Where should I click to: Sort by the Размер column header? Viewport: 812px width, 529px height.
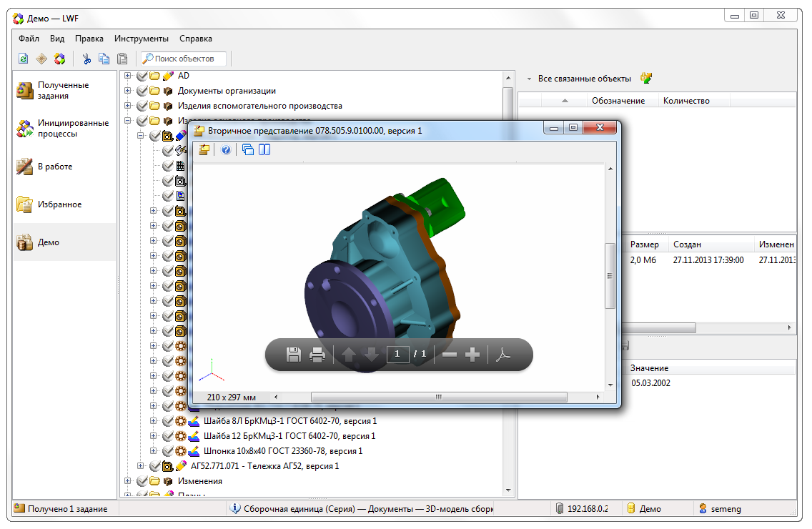coord(644,244)
